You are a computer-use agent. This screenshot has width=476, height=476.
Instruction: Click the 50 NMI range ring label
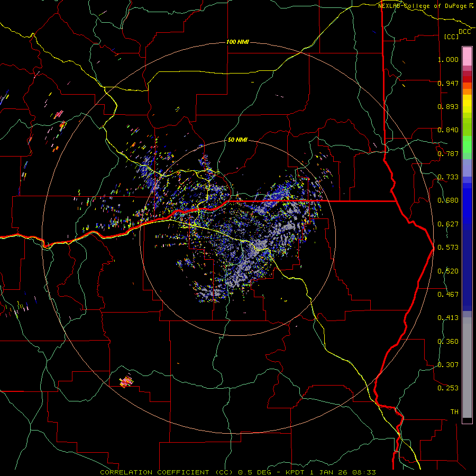click(237, 140)
